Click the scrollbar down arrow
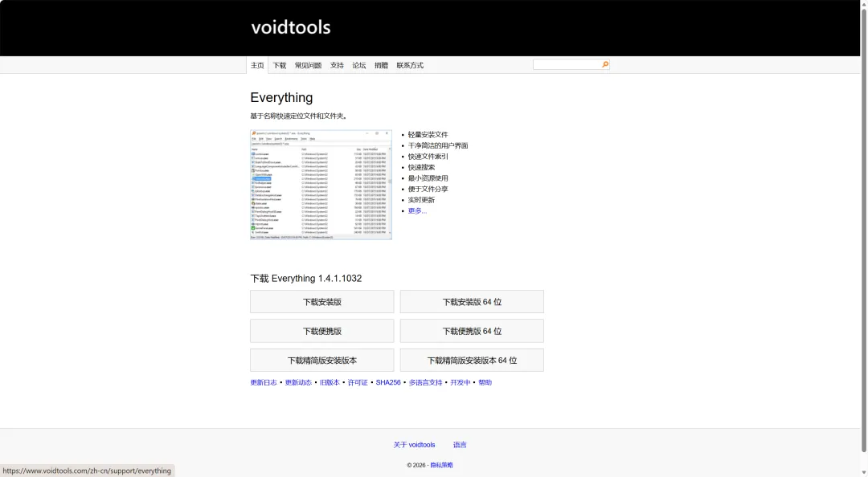Viewport: 868px width, 477px height. [x=863, y=472]
